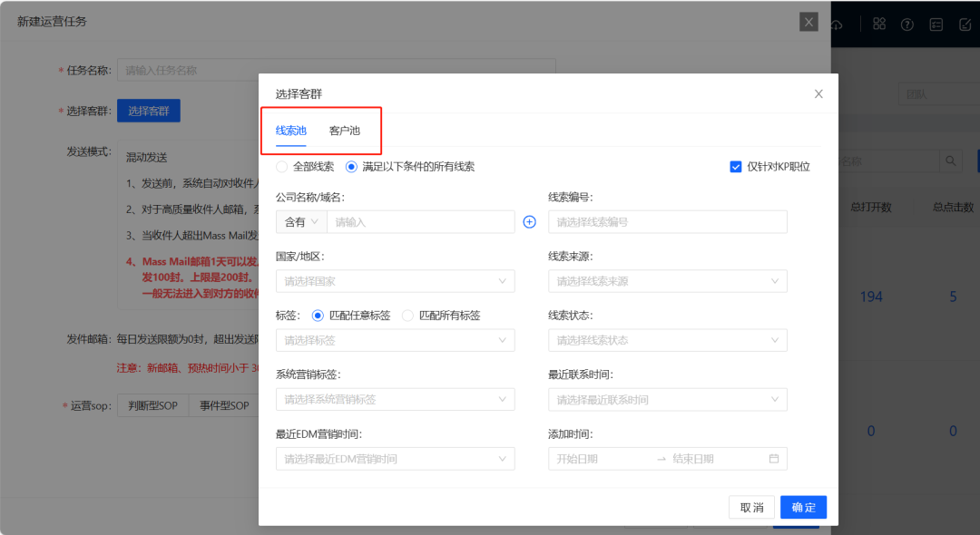
Task: Click the calendar icon in 添加时间 field
Action: tap(774, 458)
